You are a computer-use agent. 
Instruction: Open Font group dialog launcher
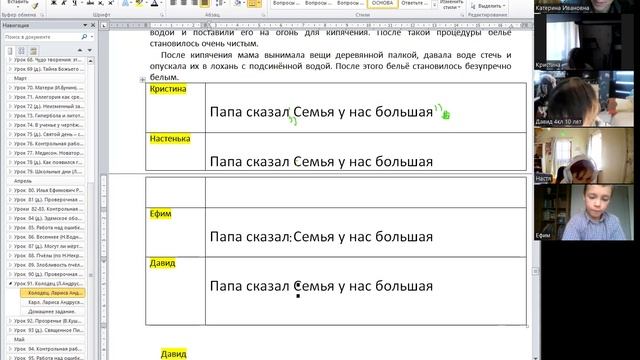[162, 15]
